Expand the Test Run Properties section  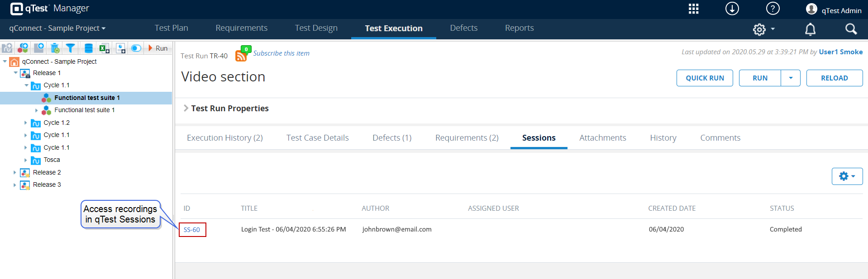point(186,108)
